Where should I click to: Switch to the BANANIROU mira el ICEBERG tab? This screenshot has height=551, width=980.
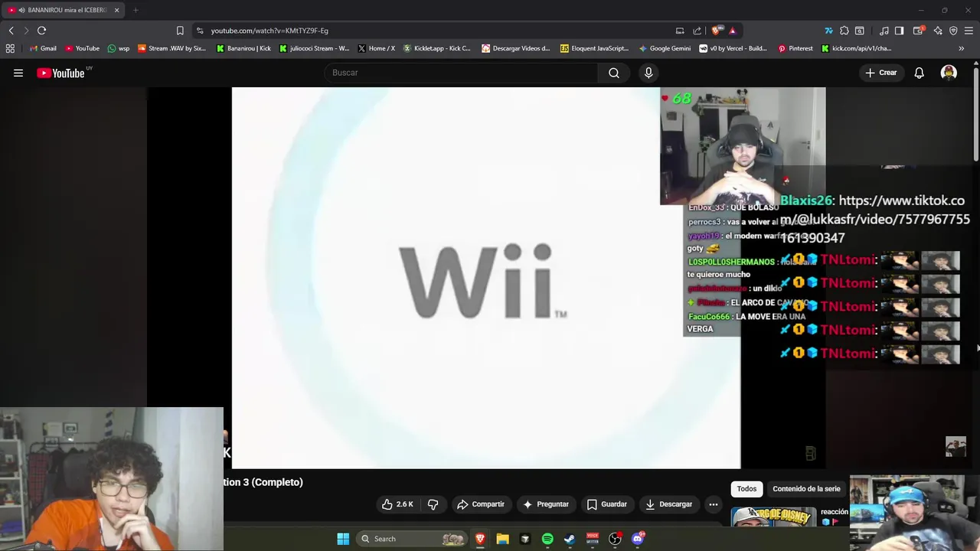pos(63,10)
